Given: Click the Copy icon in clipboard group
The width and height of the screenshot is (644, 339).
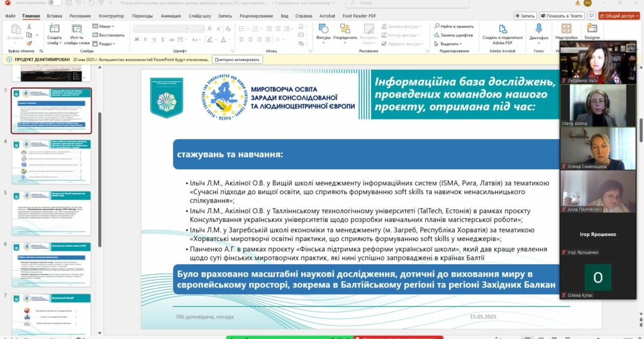Looking at the screenshot, I should [29, 35].
